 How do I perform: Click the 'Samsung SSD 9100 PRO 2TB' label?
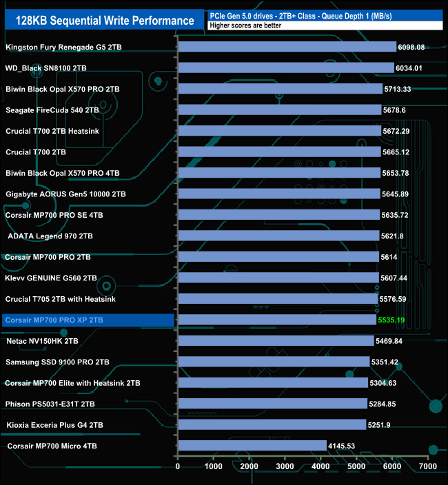tap(57, 362)
